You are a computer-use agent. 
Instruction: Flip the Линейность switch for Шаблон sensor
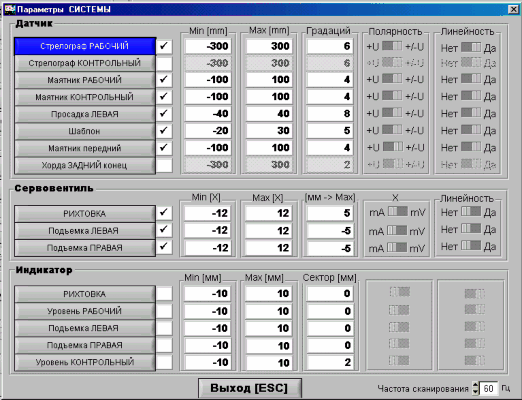tap(471, 130)
